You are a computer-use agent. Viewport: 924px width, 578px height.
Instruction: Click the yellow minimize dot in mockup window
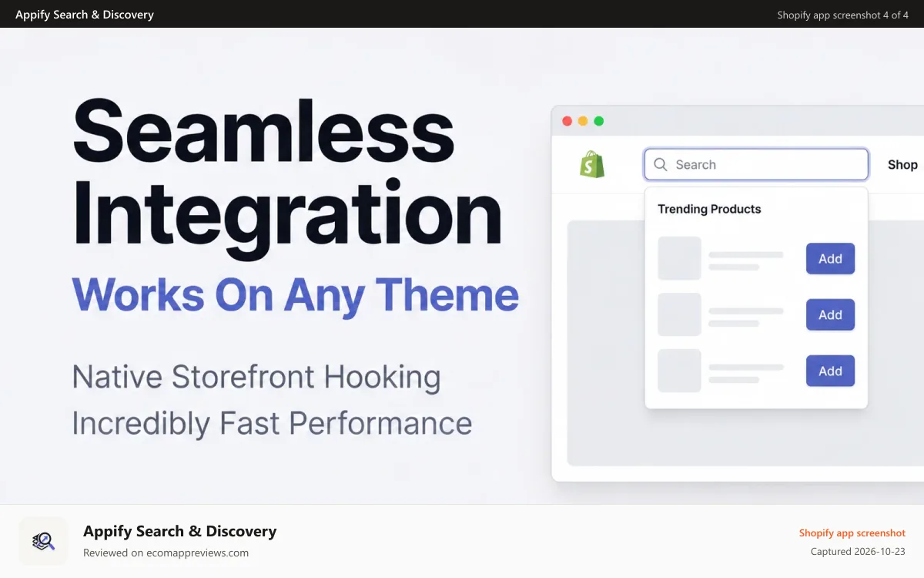pos(583,121)
